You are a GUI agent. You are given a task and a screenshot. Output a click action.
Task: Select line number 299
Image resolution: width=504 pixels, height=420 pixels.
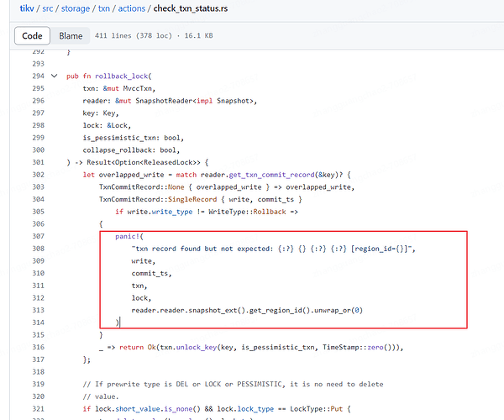coord(39,138)
